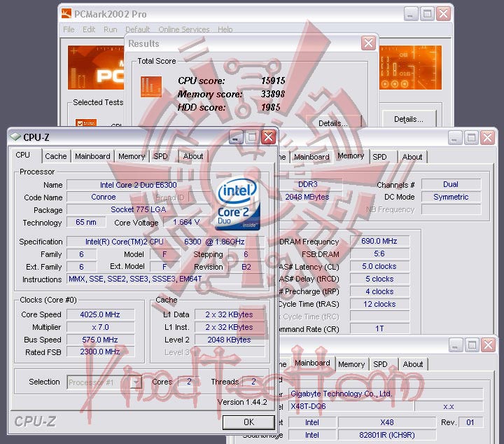Click the DRAM Frequency value 690.0 MHz
Screen dimensions: 504x444
[x=379, y=241]
